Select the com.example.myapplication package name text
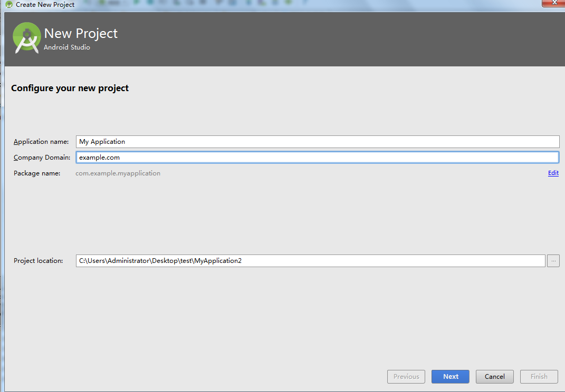The image size is (565, 392). (118, 173)
